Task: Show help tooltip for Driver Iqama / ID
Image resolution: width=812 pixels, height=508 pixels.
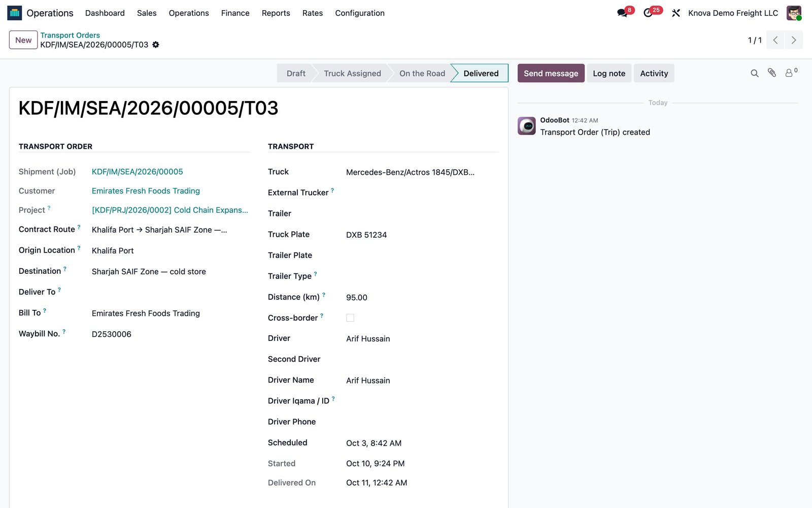Action: tap(333, 399)
